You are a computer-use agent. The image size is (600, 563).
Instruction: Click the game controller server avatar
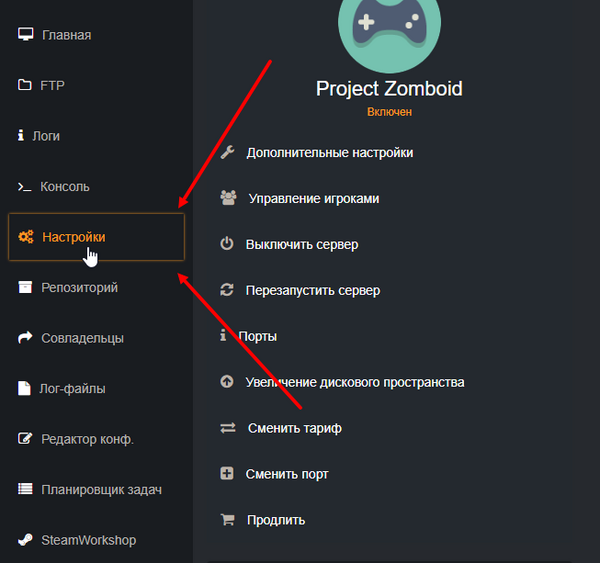click(x=389, y=30)
